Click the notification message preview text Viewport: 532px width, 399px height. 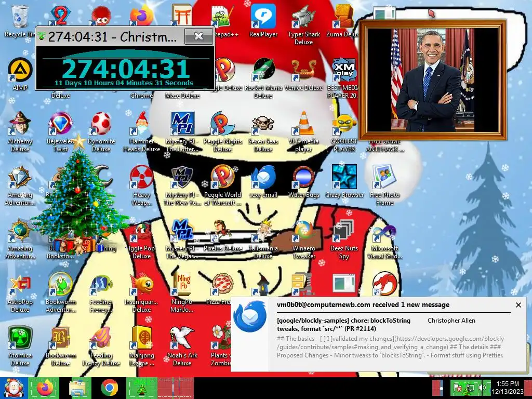point(390,347)
